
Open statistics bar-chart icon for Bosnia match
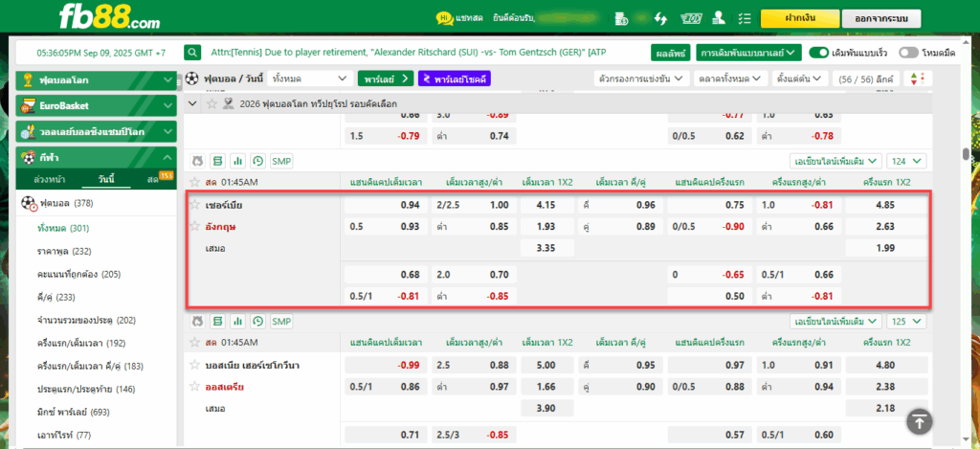(237, 322)
